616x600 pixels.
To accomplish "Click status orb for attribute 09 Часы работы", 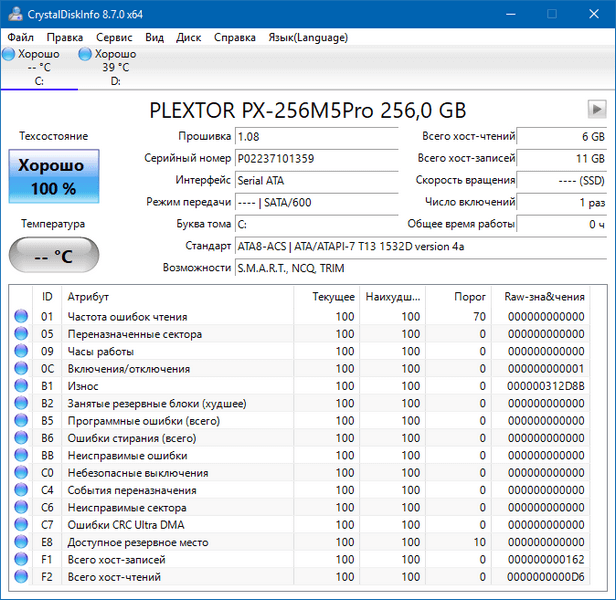I will pos(22,352).
